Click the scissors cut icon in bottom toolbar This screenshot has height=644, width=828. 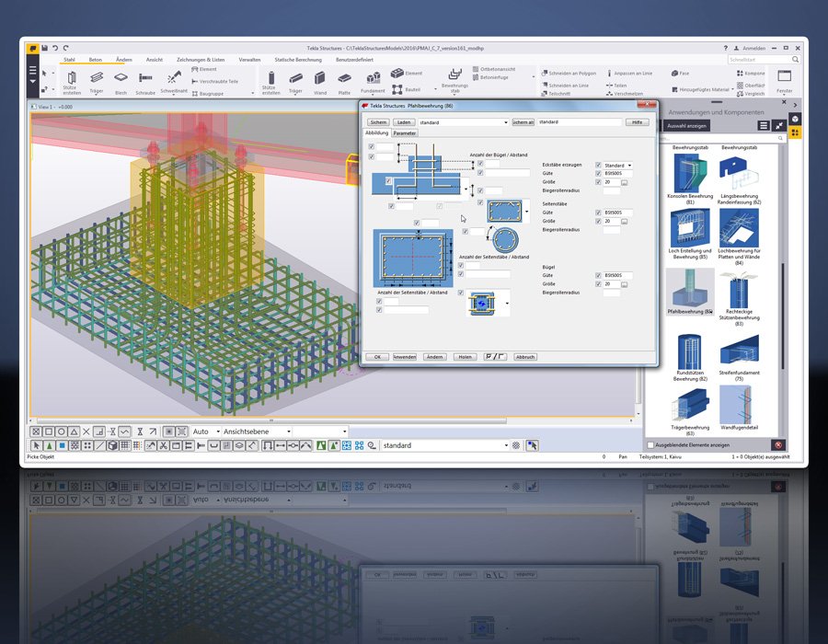point(163,445)
